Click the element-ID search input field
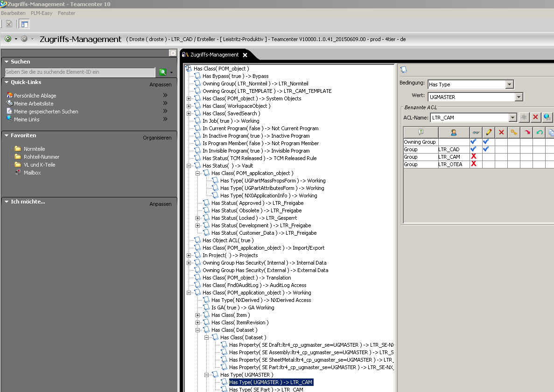The height and width of the screenshot is (392, 554). (x=80, y=72)
